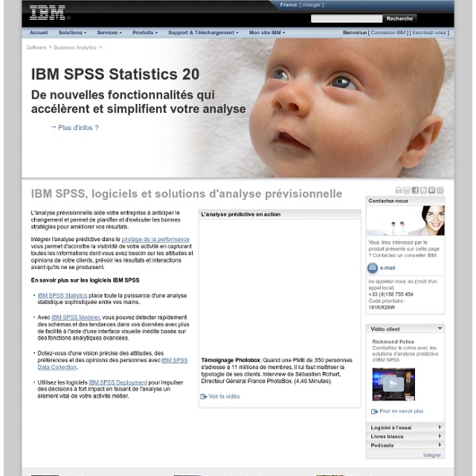476x476 pixels.
Task: Click the Contactez-nous panel header
Action: (405, 201)
